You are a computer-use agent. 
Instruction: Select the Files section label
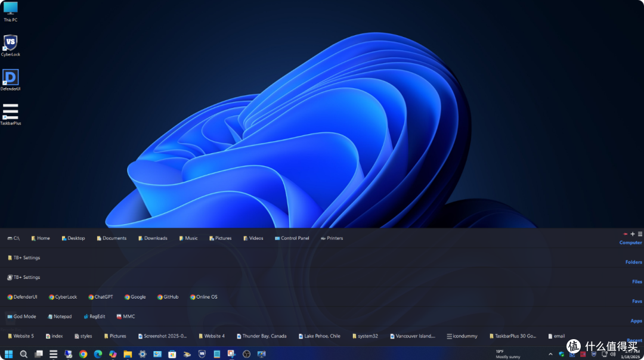(x=637, y=281)
